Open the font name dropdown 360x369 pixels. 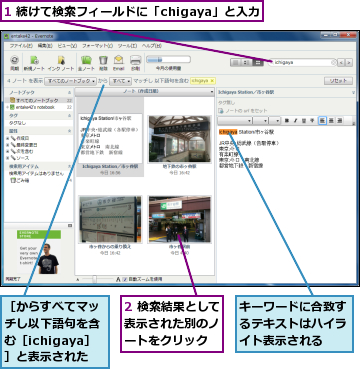(235, 121)
